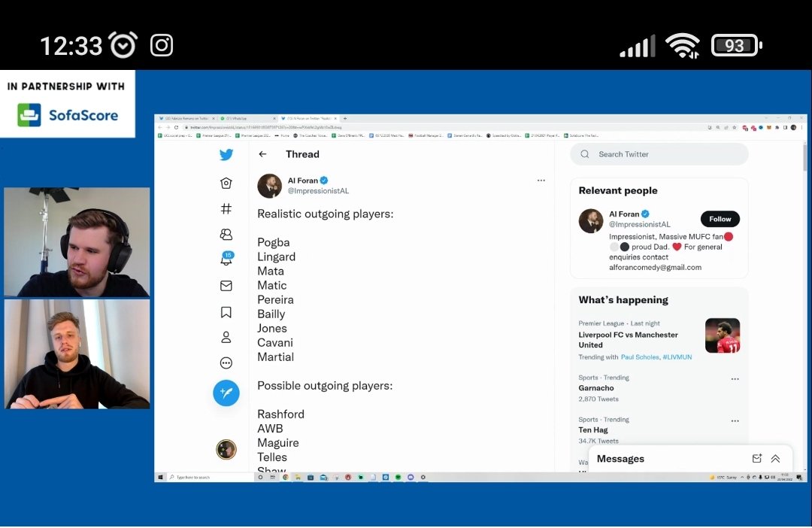This screenshot has height=528, width=812.
Task: Open the tweet's three-dot more menu
Action: coord(541,181)
